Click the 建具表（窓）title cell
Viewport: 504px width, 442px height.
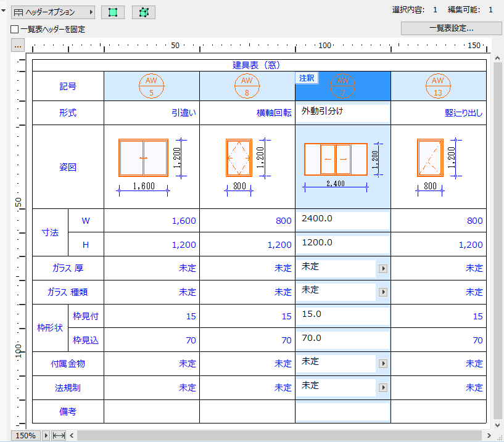pos(259,65)
